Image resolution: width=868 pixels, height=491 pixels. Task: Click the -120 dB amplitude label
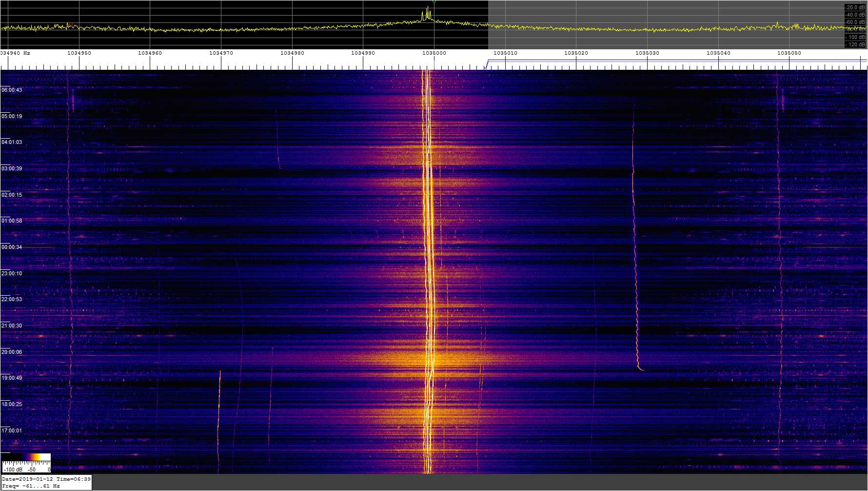pyautogui.click(x=855, y=44)
